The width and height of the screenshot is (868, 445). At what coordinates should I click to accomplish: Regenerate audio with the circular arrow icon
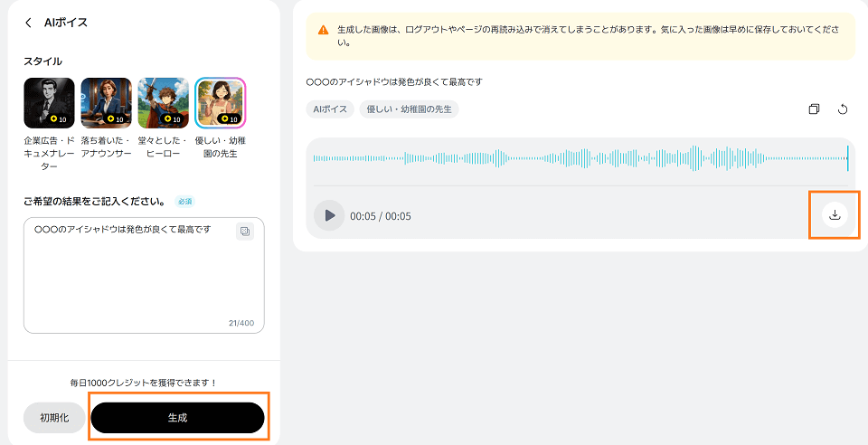pyautogui.click(x=843, y=109)
